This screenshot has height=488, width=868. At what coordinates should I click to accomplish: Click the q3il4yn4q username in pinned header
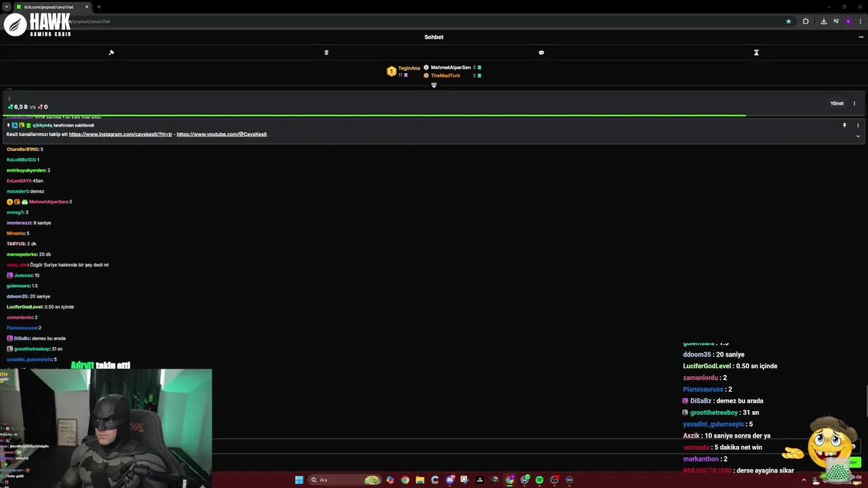point(42,125)
